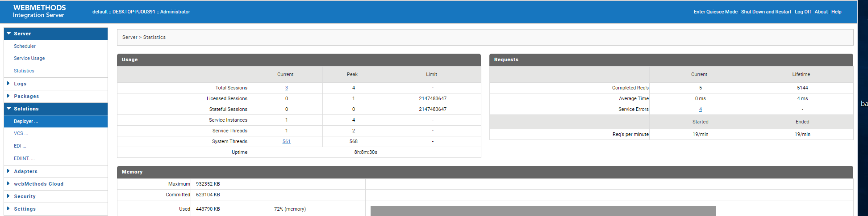Click the webMethods Integration Server logo

tap(39, 11)
